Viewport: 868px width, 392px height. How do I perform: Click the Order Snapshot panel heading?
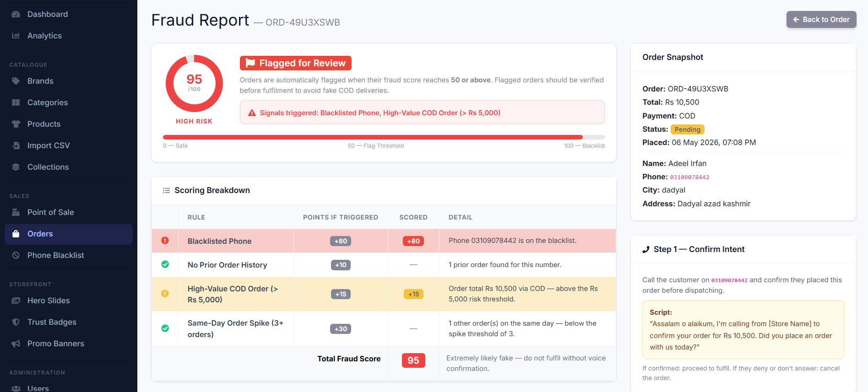(673, 57)
